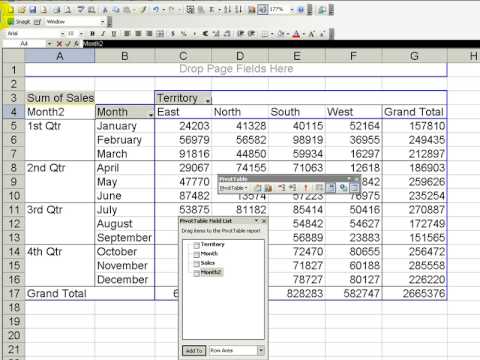Click the Open file icon

[x=22, y=10]
